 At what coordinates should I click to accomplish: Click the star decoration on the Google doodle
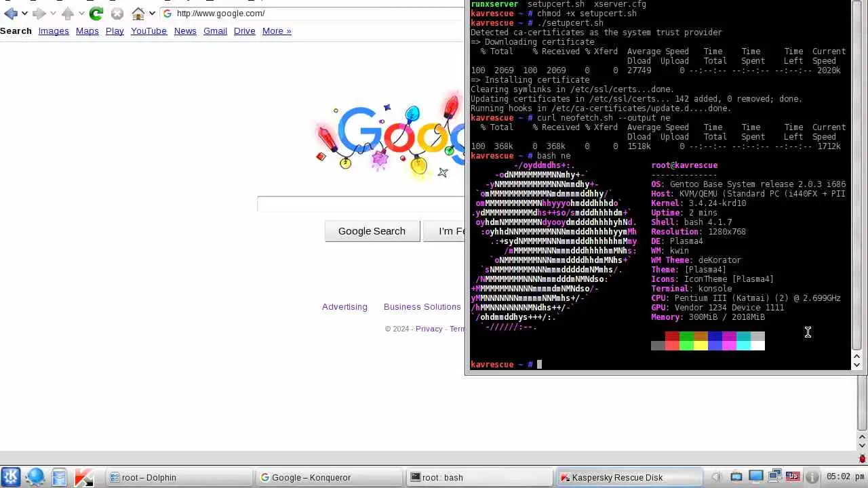tap(442, 172)
